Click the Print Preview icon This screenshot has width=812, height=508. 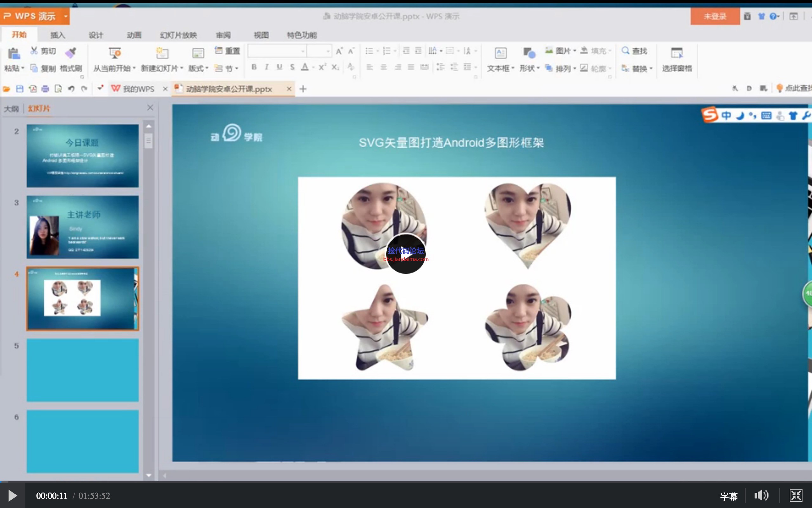click(58, 89)
